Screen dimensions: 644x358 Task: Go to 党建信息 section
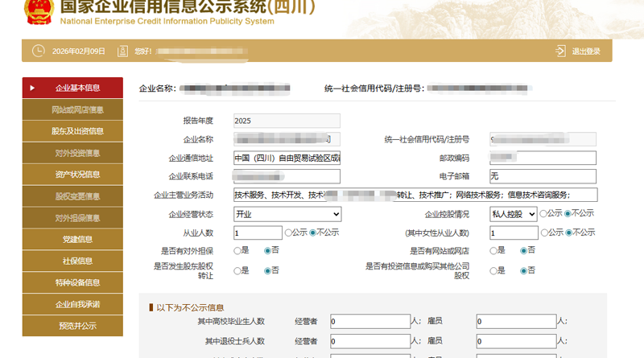[x=72, y=240]
